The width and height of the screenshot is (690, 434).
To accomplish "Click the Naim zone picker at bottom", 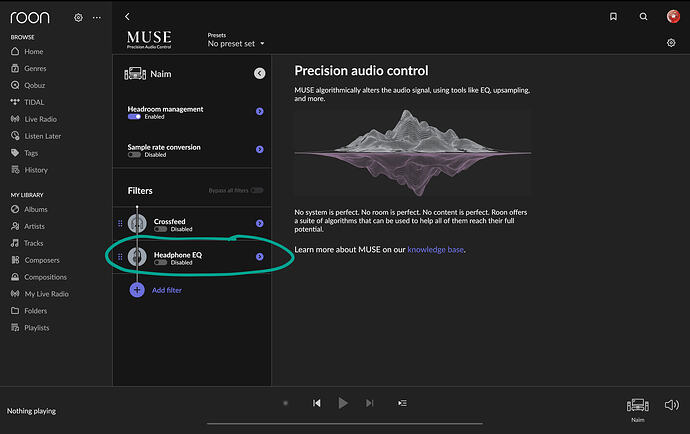I will click(638, 409).
